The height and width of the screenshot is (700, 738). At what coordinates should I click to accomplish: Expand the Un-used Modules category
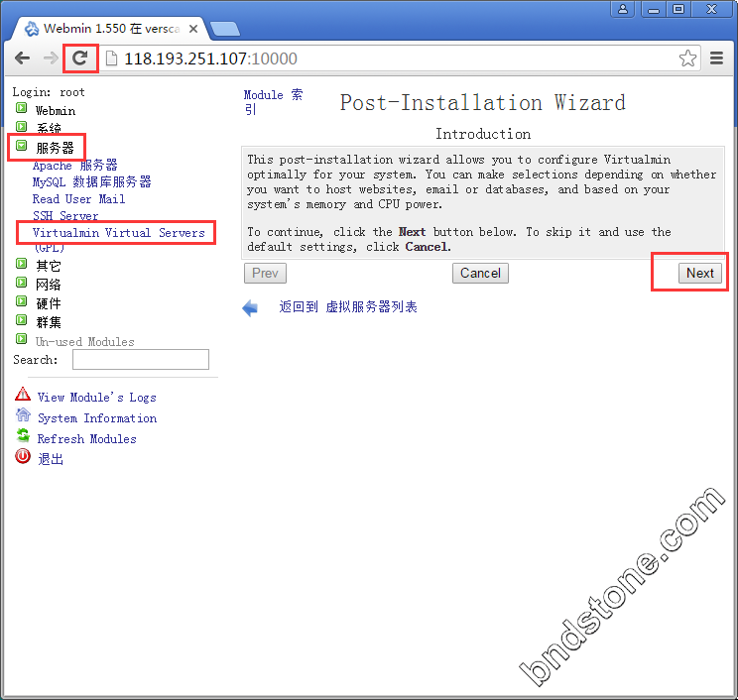[x=21, y=339]
